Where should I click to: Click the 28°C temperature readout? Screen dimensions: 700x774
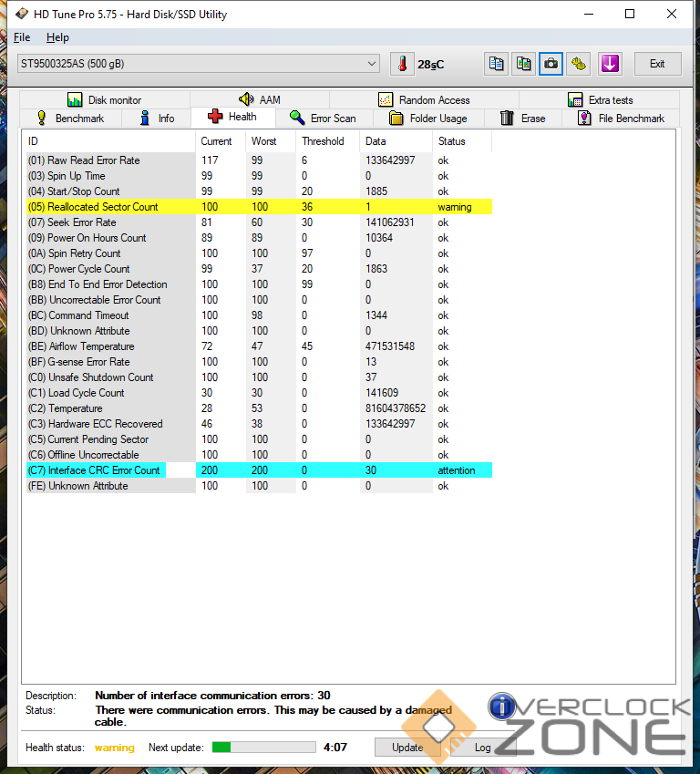[x=430, y=65]
